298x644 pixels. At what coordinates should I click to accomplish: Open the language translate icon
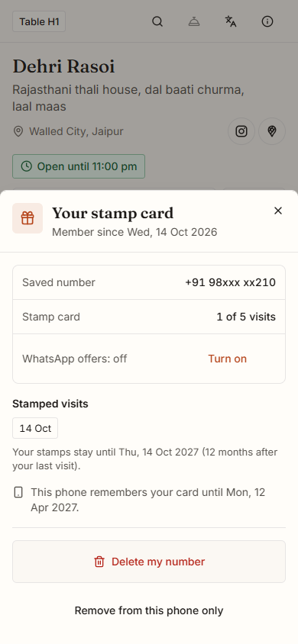pos(231,21)
